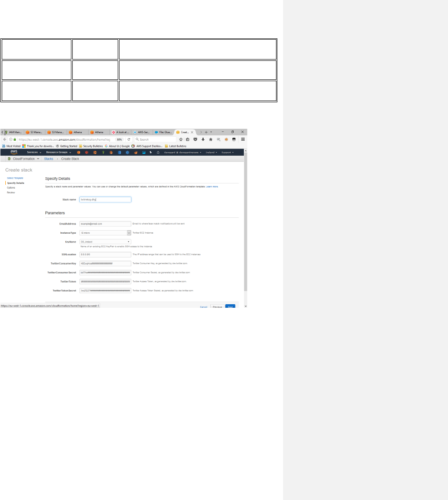
Task: Go to the Select Template step link
Action: [x=15, y=178]
